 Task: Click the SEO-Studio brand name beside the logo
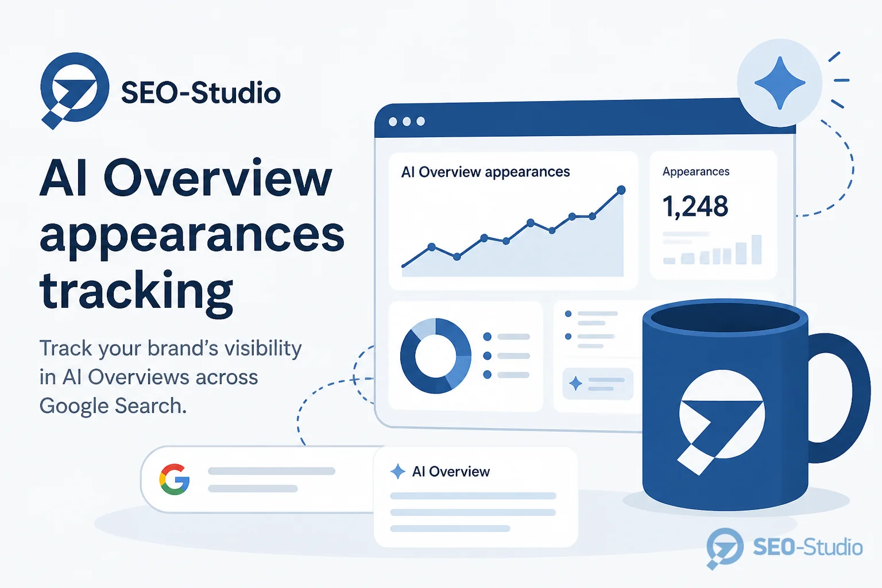click(x=200, y=93)
